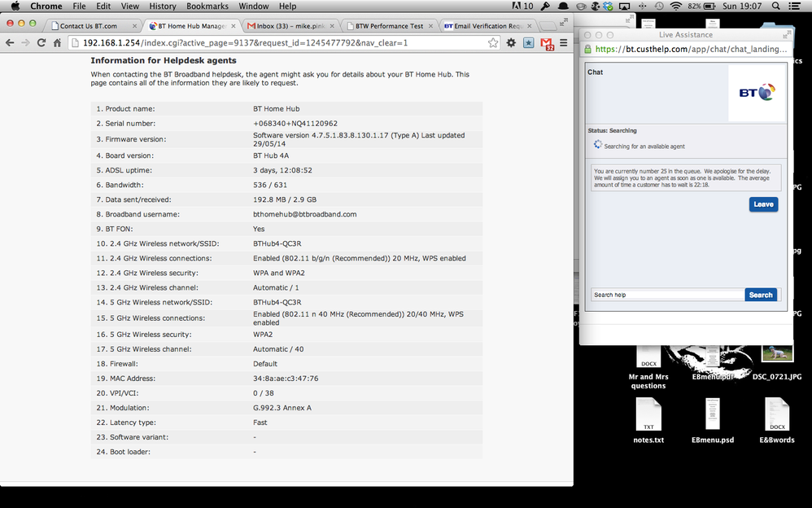Image resolution: width=812 pixels, height=508 pixels.
Task: Click Chrome's forward navigation arrow
Action: (25, 42)
